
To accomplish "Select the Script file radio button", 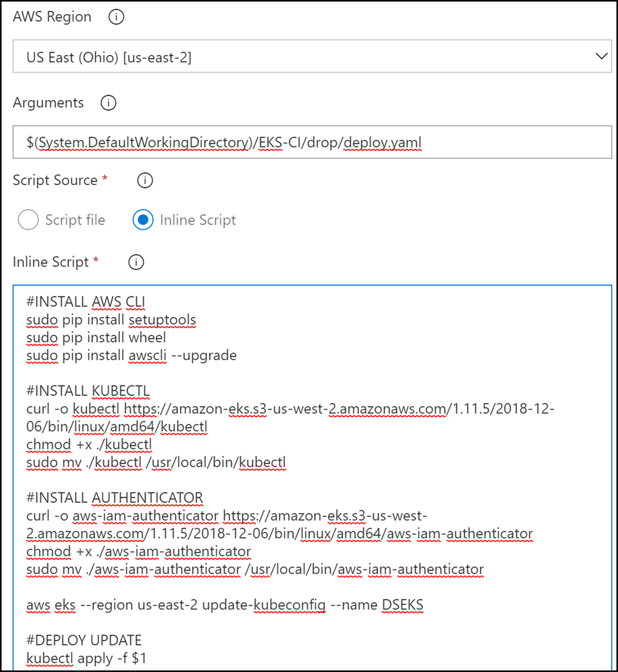I will click(28, 219).
